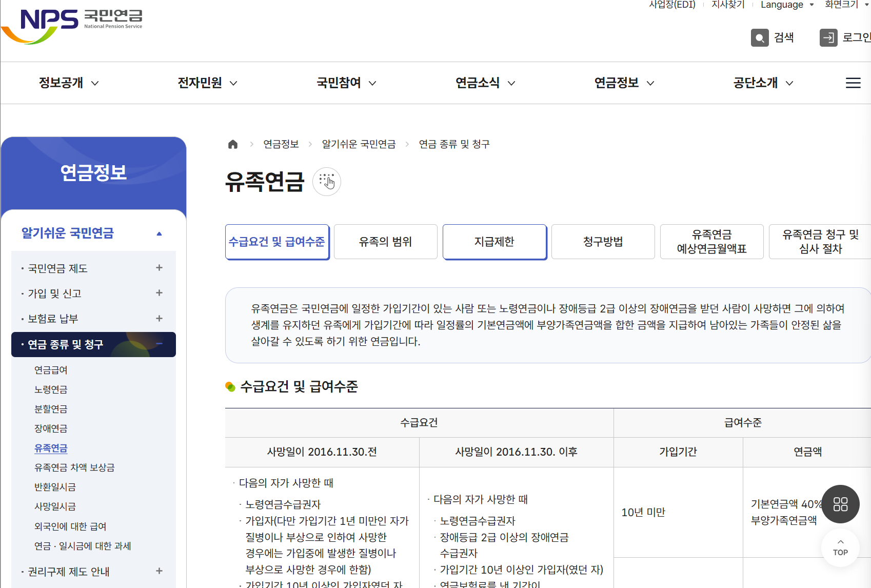Image resolution: width=871 pixels, height=588 pixels.
Task: Expand 보험료 납부 with plus icon
Action: (159, 318)
